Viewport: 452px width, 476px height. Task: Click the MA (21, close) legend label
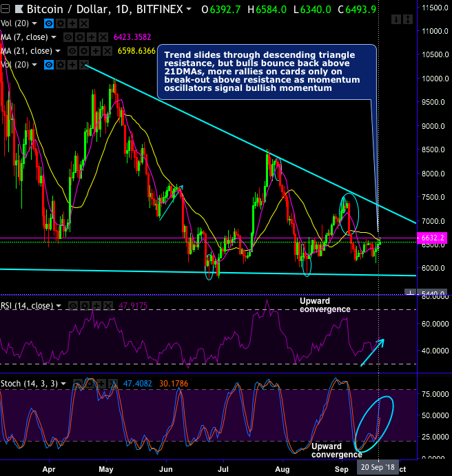pyautogui.click(x=26, y=51)
